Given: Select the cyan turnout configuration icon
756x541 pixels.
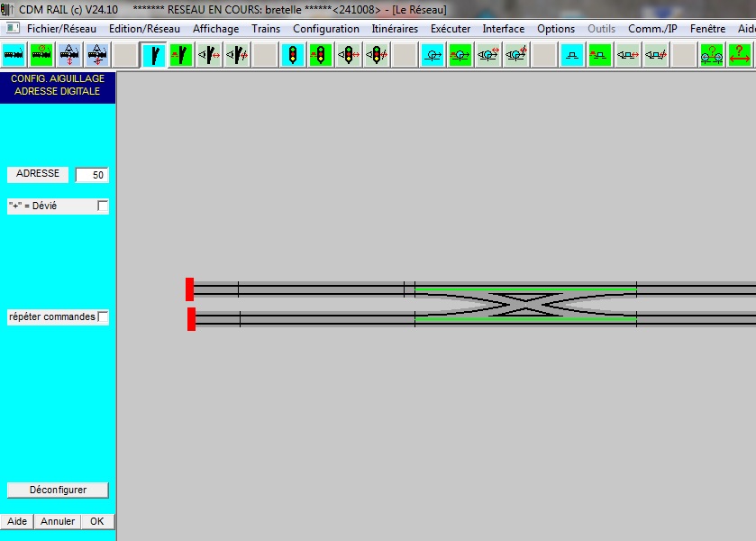Looking at the screenshot, I should (154, 54).
